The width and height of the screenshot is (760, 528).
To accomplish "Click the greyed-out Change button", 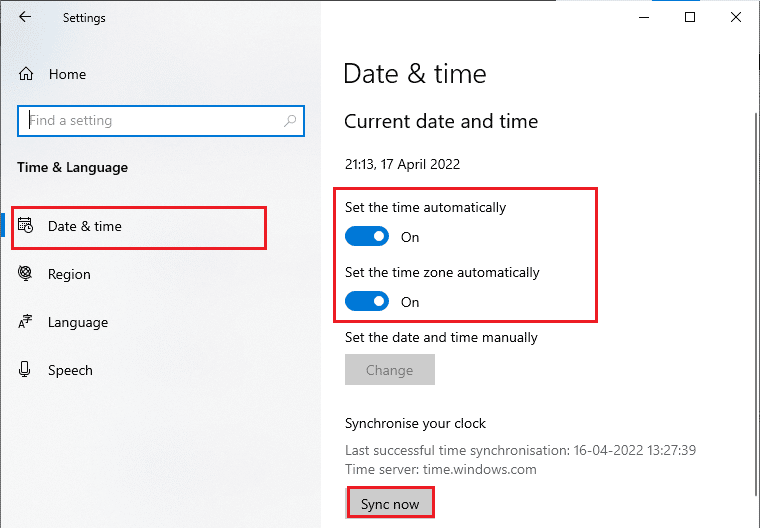I will click(390, 370).
